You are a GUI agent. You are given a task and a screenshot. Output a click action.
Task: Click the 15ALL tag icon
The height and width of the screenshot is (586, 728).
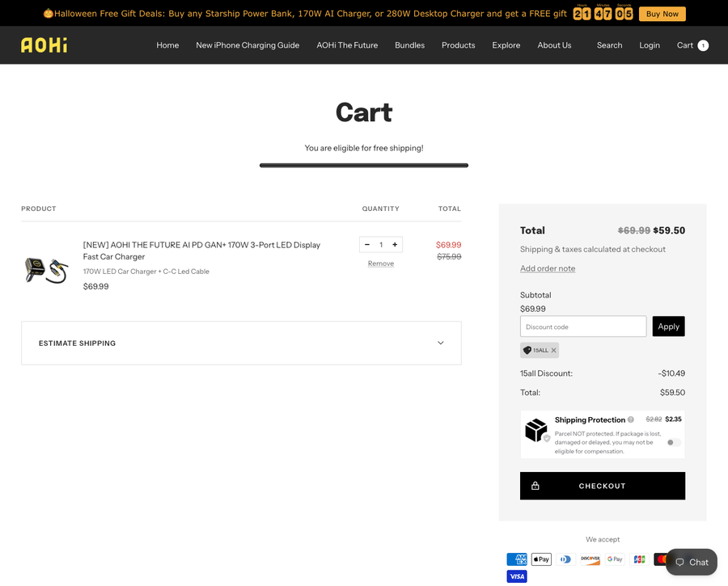527,350
